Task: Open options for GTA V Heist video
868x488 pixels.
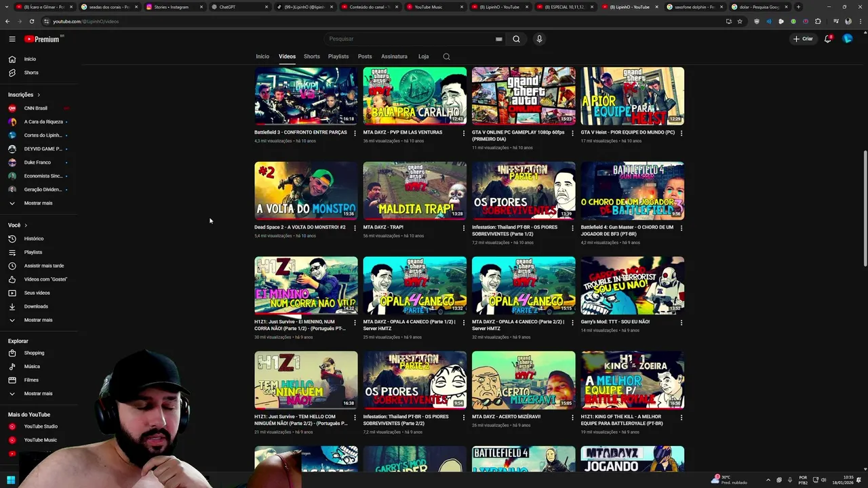Action: pyautogui.click(x=682, y=133)
